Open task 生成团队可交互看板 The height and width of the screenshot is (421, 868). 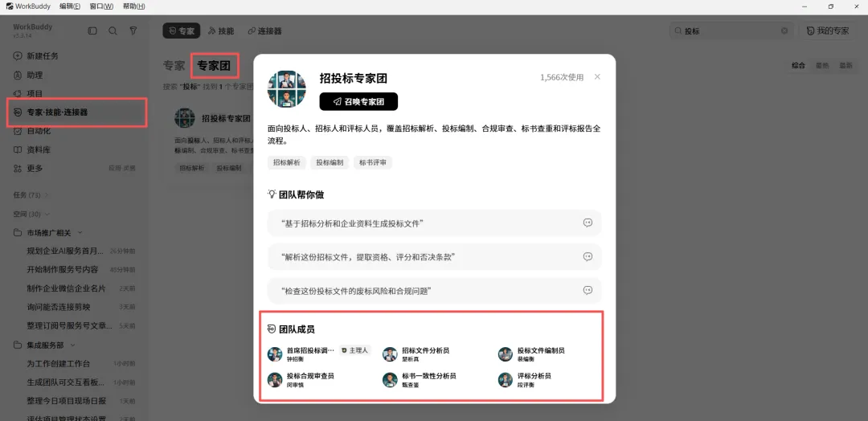click(65, 382)
